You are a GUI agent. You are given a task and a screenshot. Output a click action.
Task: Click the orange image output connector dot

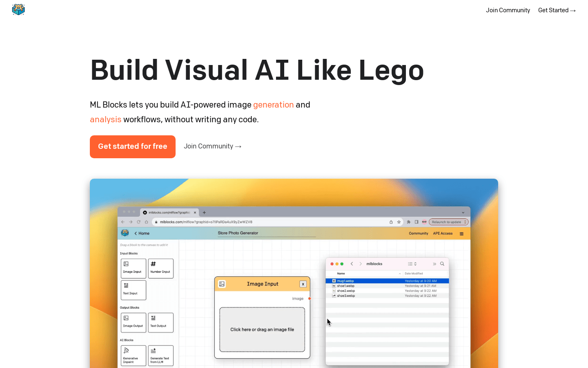(310, 298)
